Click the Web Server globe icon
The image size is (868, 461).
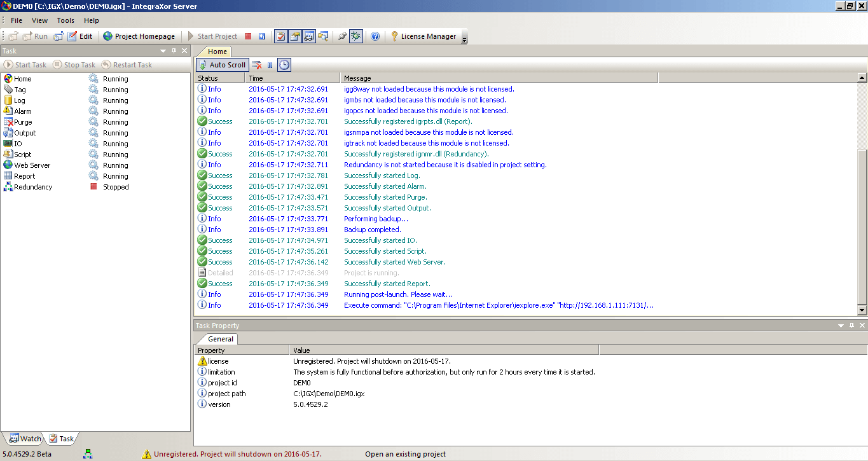click(8, 165)
